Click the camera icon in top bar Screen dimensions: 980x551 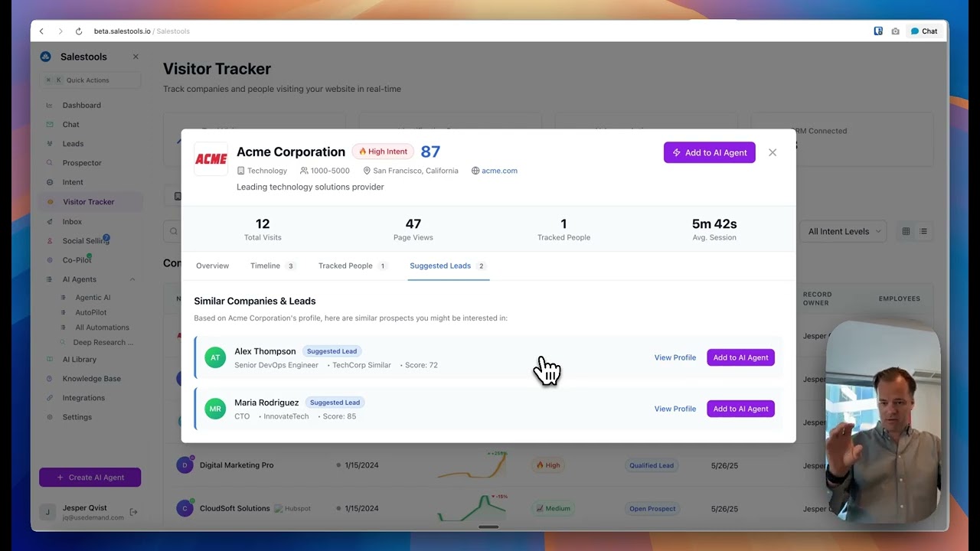(x=895, y=31)
